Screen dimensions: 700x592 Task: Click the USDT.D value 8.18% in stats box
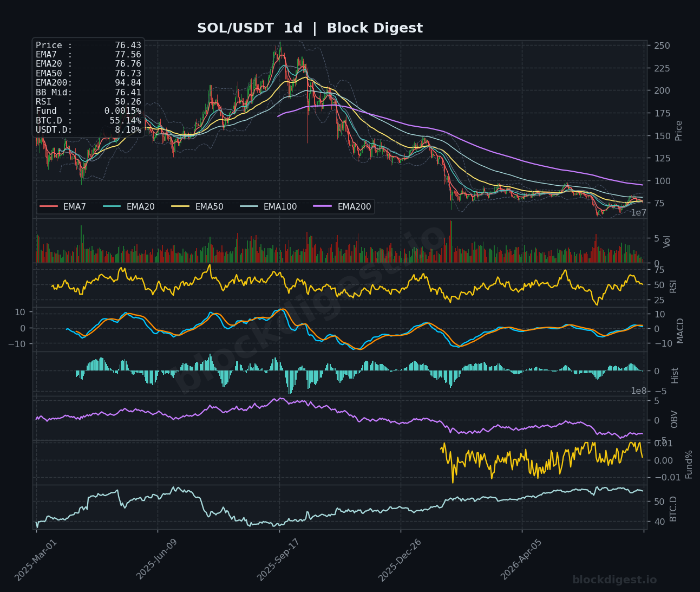128,129
